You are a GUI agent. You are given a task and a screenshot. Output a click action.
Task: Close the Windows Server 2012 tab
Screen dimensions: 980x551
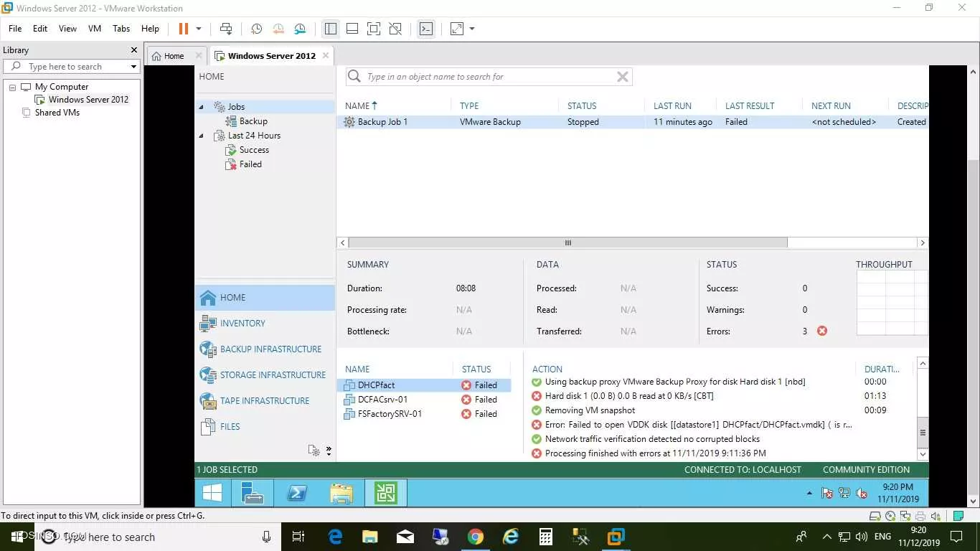(326, 55)
